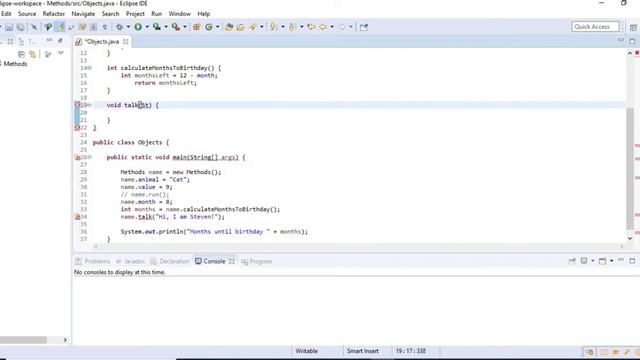Viewport: 640px width, 360px height.
Task: Click the Search flashlight icon
Action: coord(253,27)
